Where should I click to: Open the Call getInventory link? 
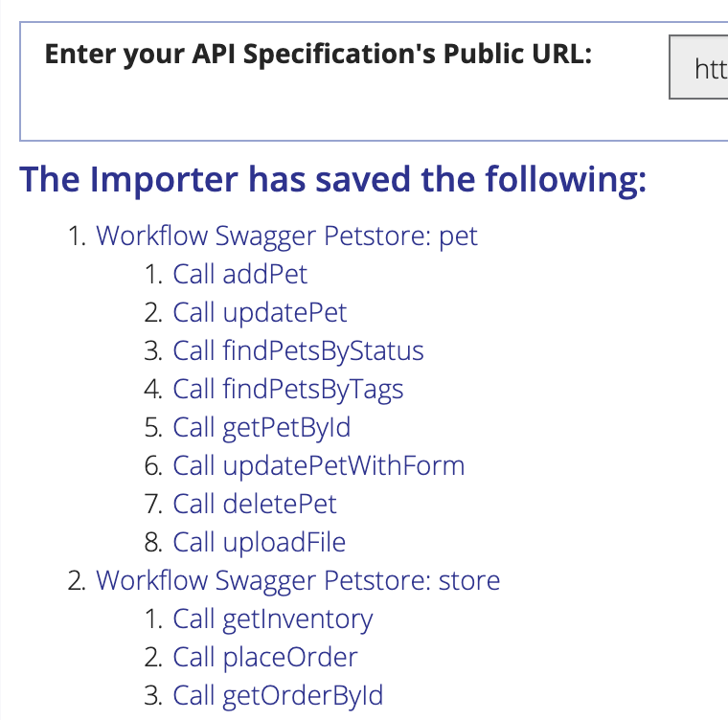point(273,619)
